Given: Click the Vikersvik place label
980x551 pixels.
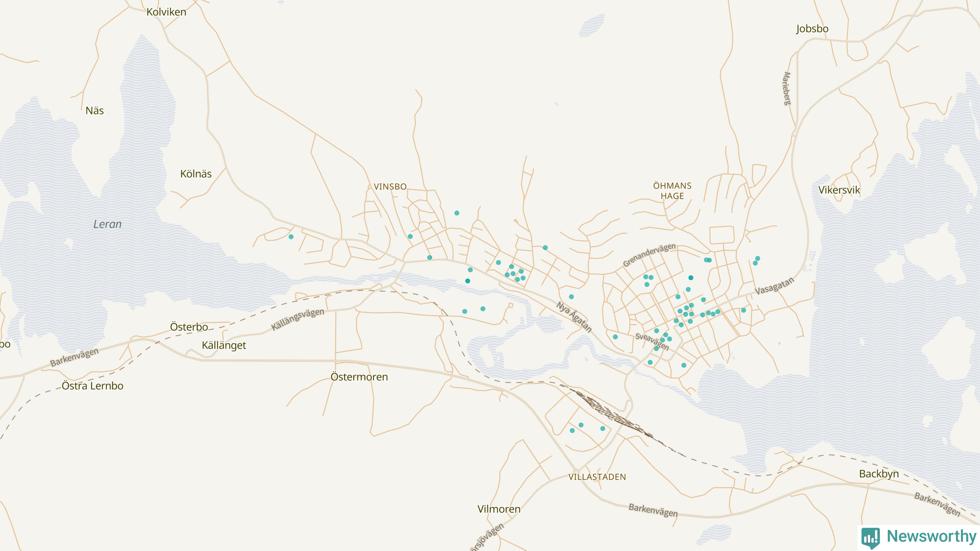Looking at the screenshot, I should coord(839,190).
